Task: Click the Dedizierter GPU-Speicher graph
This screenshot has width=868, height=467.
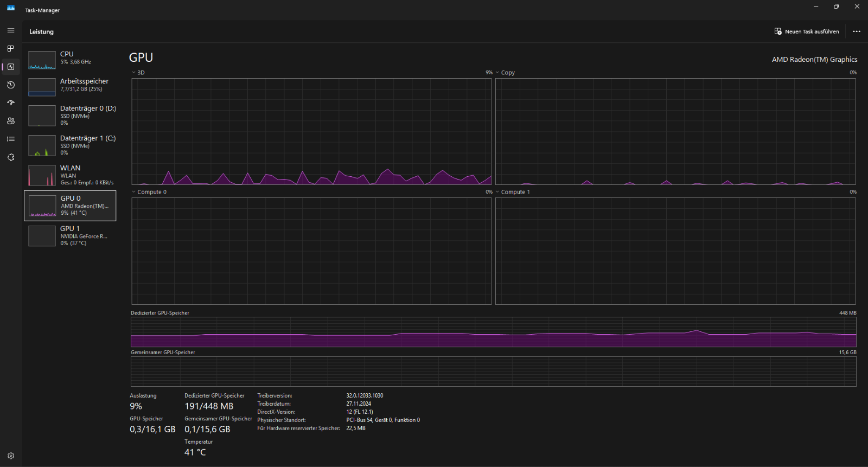Action: tap(494, 332)
